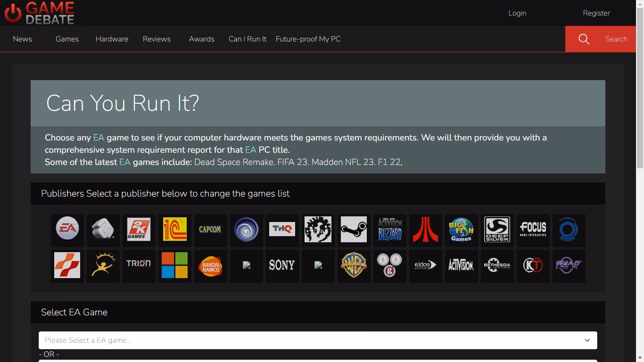Open the Games menu
Image resolution: width=644 pixels, height=362 pixels.
tap(67, 39)
